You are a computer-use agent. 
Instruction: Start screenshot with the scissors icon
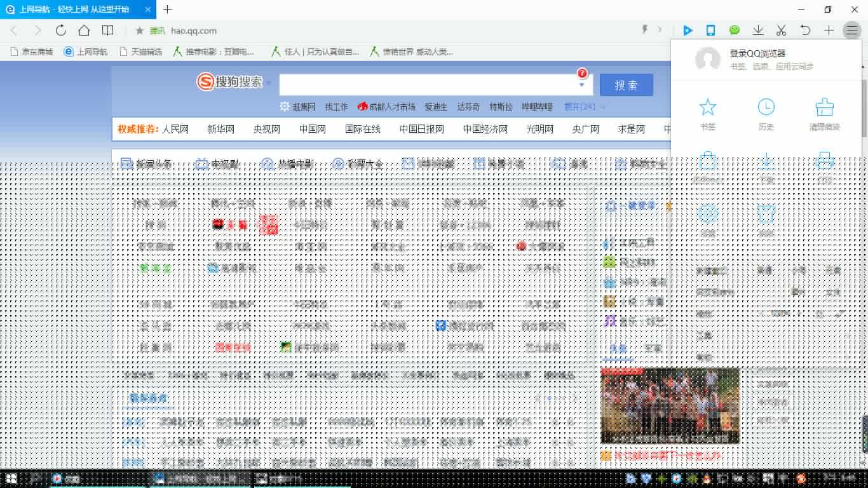782,30
